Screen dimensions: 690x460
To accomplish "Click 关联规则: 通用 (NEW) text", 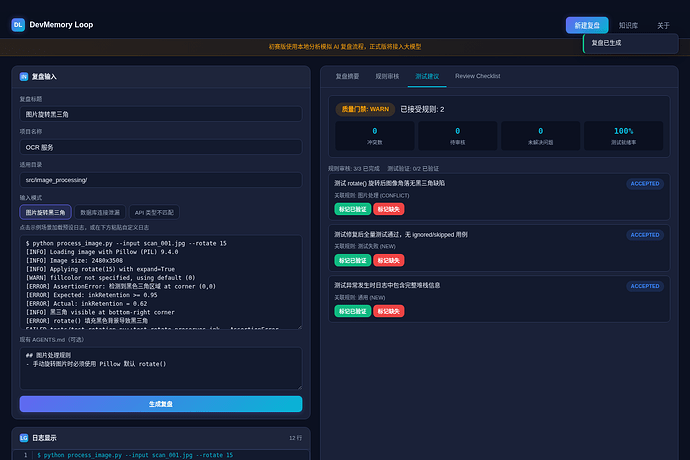I will click(360, 298).
